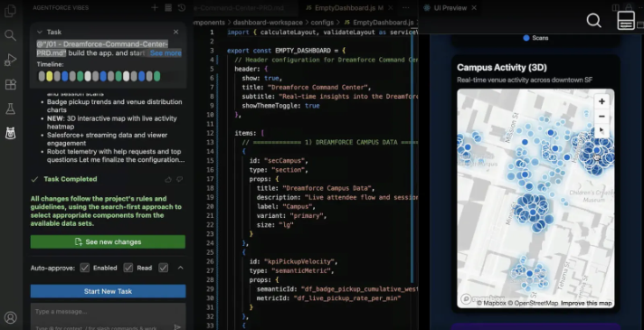Click the Campus Activity (3D) heading
This screenshot has height=330, width=644.
tap(502, 67)
